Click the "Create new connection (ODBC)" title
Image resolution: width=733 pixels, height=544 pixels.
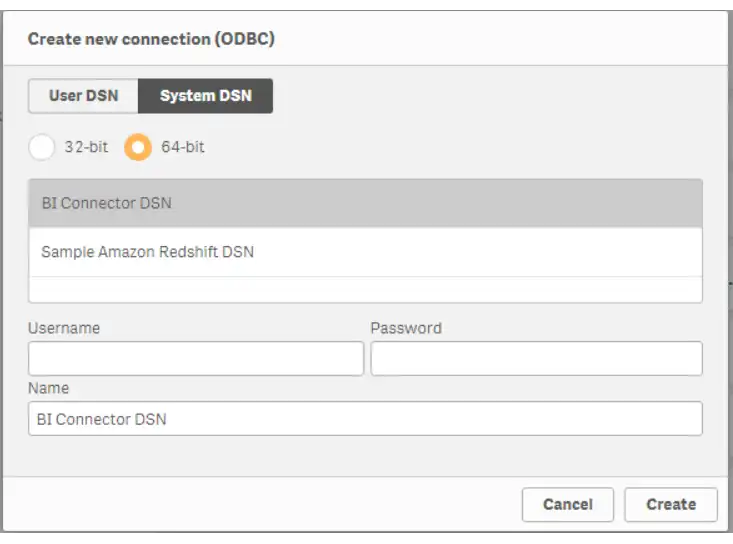tap(151, 40)
